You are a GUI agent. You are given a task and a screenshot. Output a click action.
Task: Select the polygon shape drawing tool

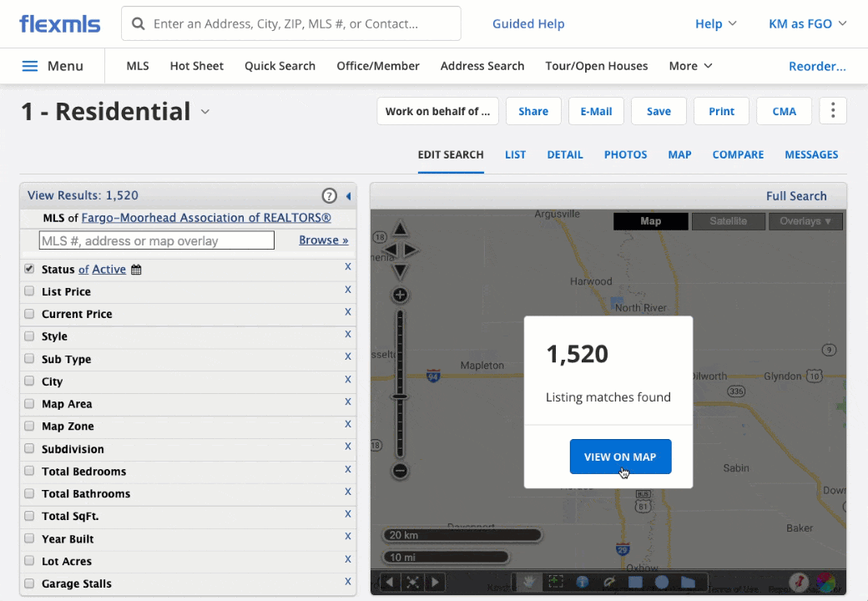coord(687,582)
